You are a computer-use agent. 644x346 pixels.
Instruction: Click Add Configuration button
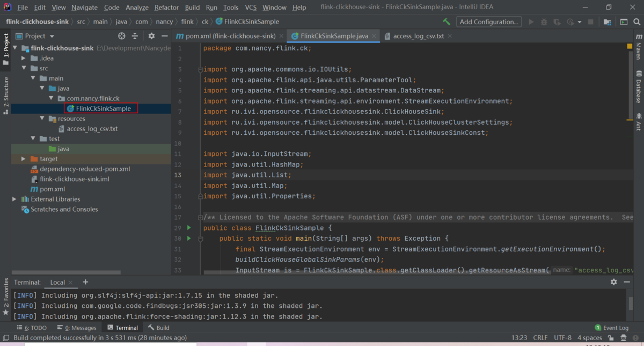(x=489, y=22)
